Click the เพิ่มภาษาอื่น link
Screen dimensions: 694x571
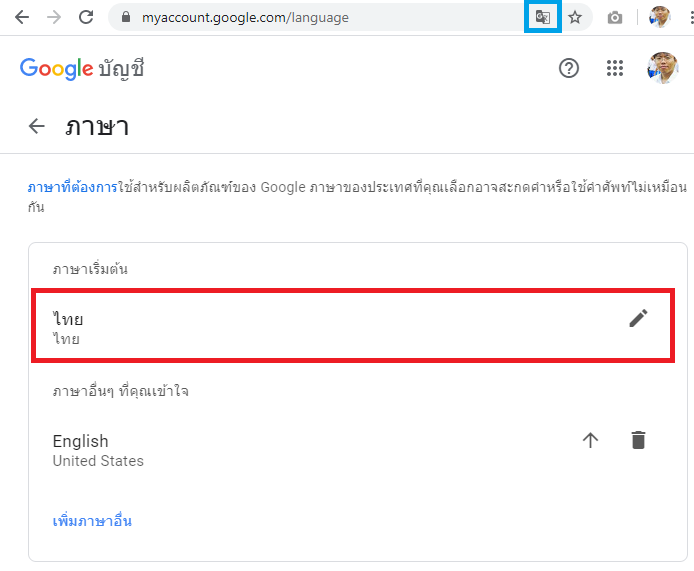[x=92, y=521]
